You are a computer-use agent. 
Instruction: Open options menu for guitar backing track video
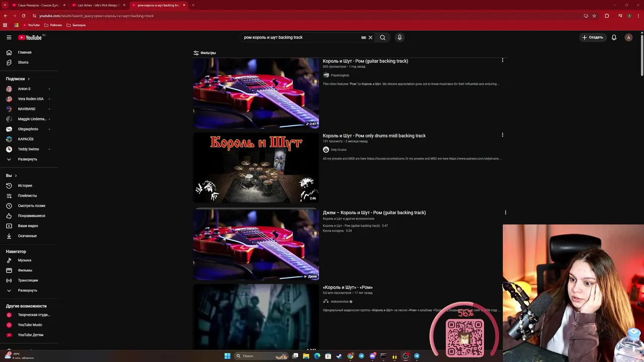click(x=502, y=60)
